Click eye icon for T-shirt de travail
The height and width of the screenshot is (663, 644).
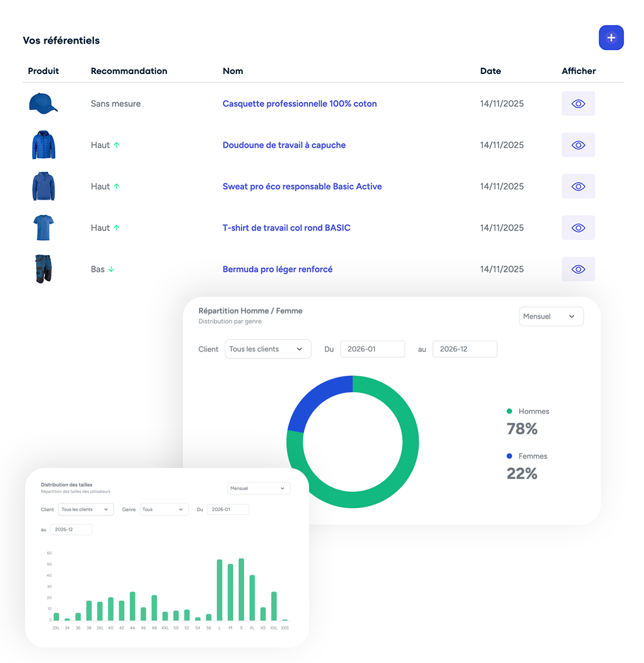[578, 228]
